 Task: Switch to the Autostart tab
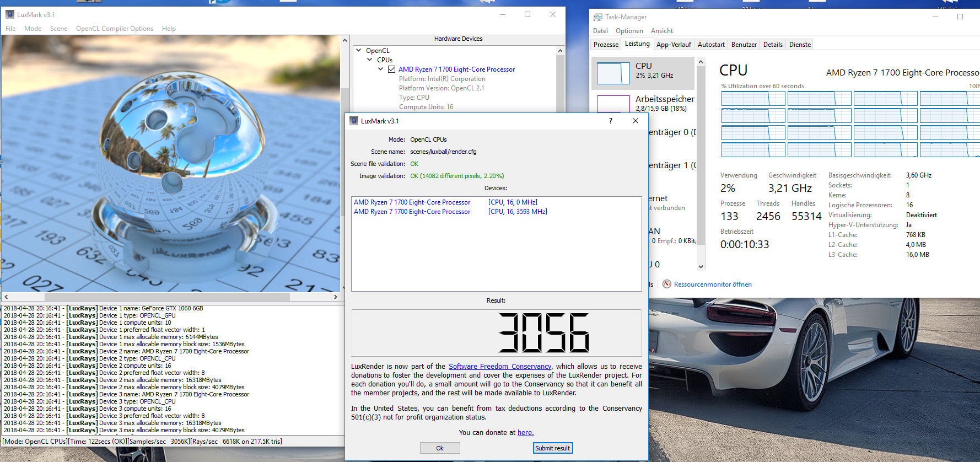tap(711, 45)
